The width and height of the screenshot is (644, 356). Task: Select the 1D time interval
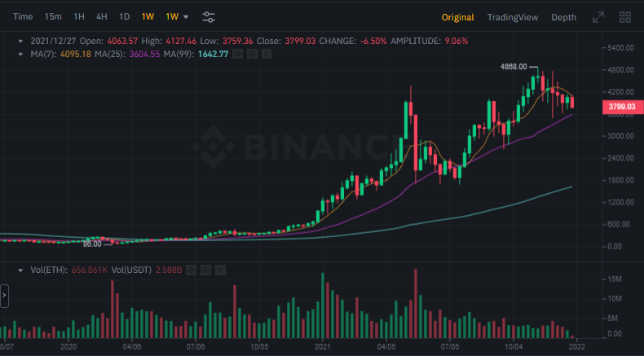tap(124, 17)
